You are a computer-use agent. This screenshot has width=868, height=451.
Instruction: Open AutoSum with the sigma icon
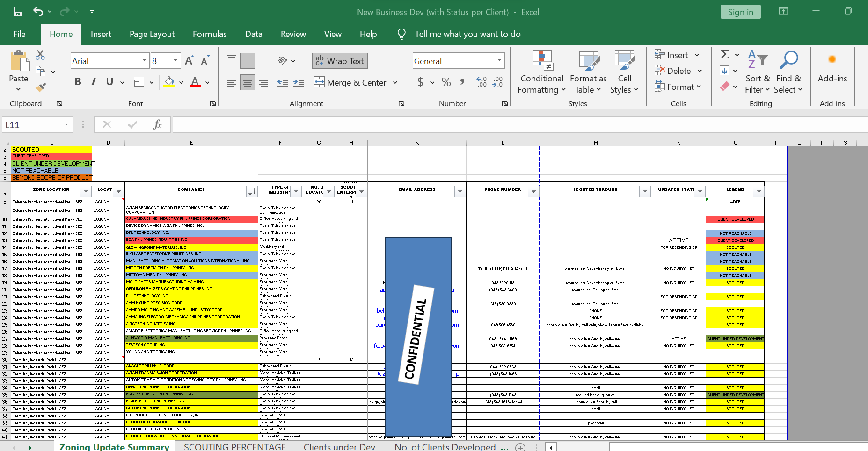[x=725, y=55]
